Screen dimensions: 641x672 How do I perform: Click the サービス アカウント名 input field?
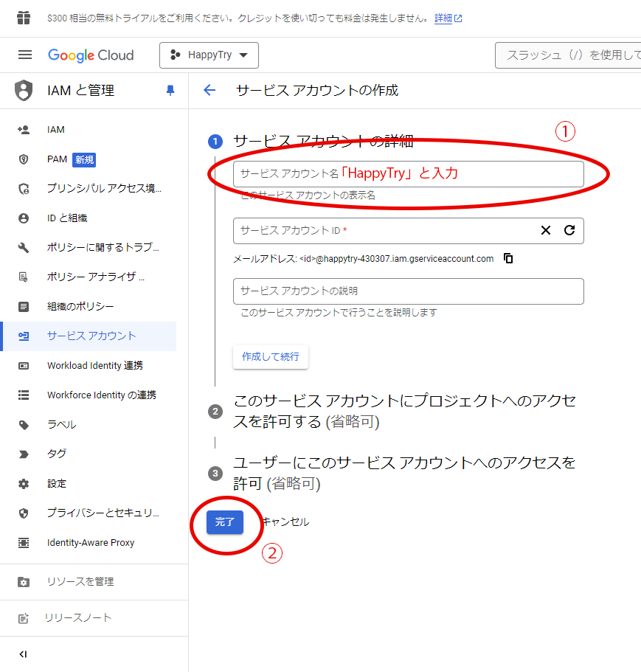(x=408, y=174)
